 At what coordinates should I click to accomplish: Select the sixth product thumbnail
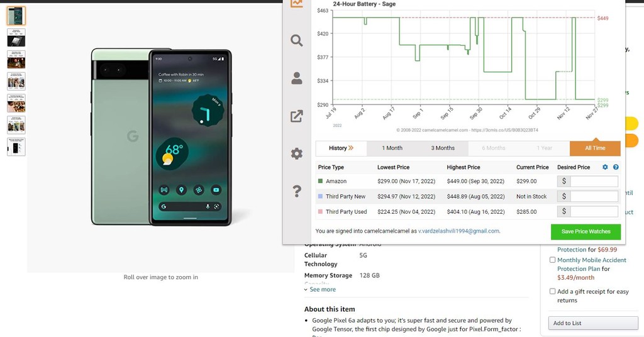coord(16,124)
